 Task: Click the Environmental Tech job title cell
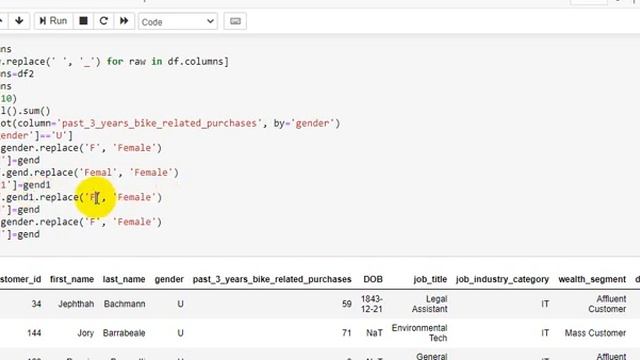coord(420,333)
